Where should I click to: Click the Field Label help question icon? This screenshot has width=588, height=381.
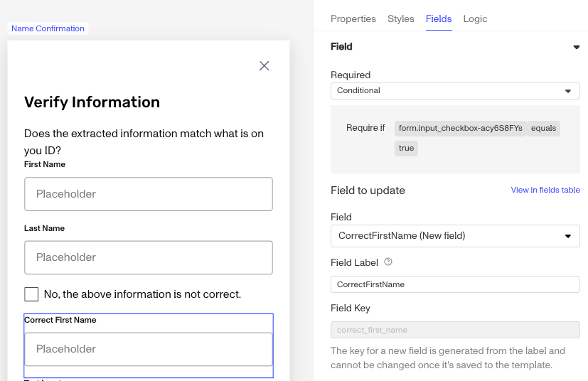(388, 262)
